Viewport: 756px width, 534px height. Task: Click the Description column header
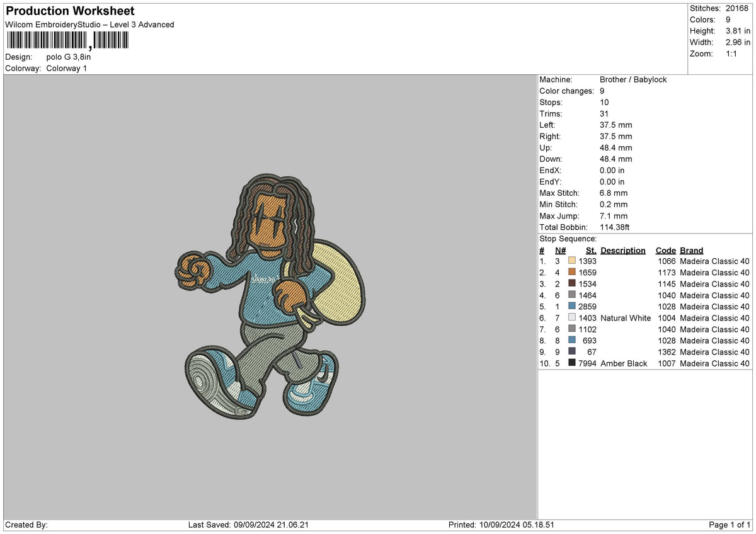[623, 251]
